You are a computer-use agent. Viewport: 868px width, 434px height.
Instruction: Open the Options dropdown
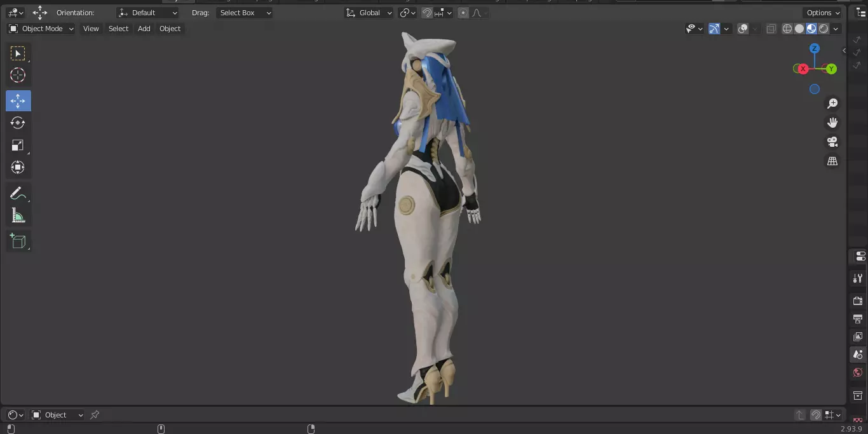pyautogui.click(x=823, y=13)
